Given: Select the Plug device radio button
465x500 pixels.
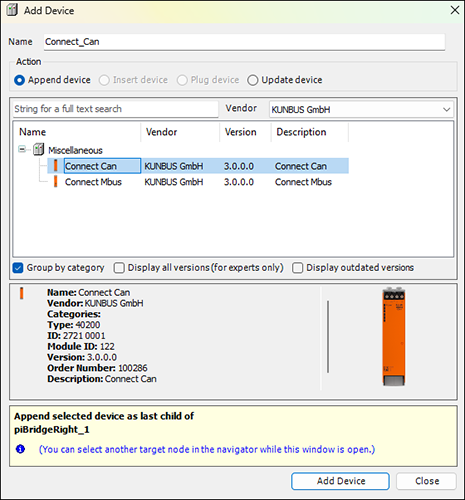Looking at the screenshot, I should [x=182, y=80].
